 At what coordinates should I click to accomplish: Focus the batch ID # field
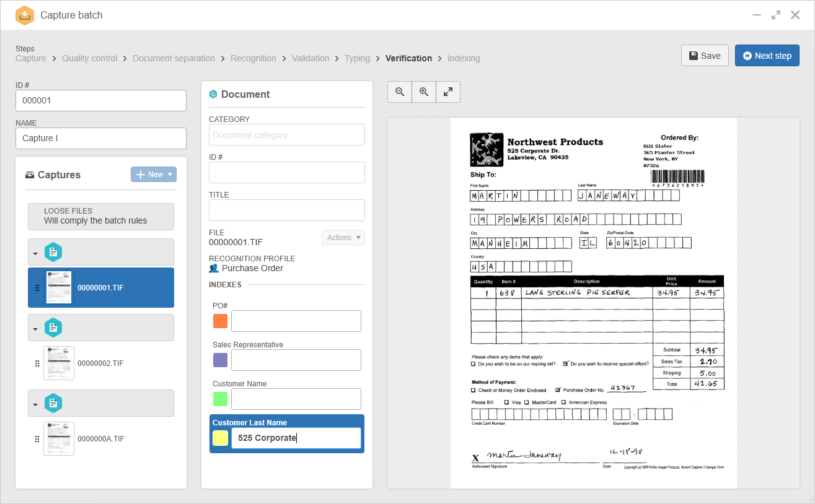101,100
